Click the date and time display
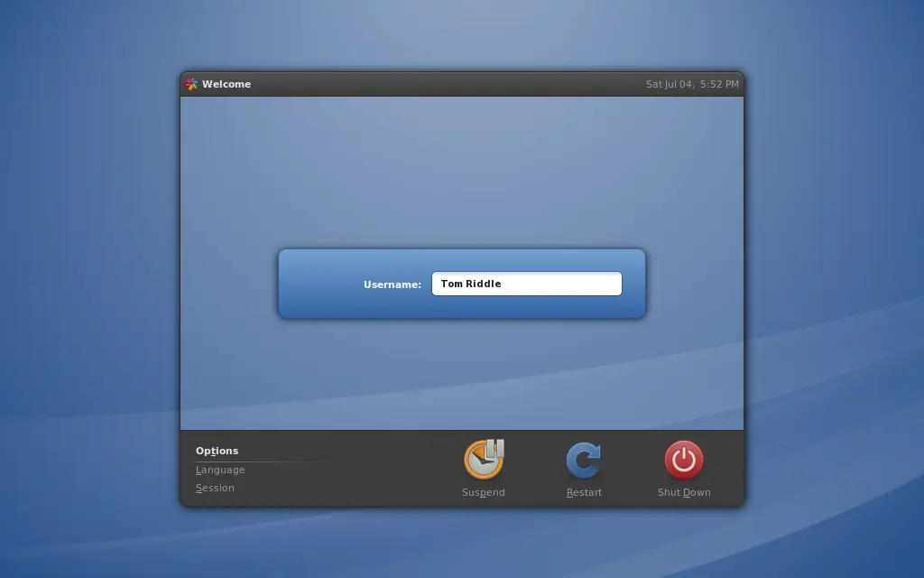 point(692,84)
